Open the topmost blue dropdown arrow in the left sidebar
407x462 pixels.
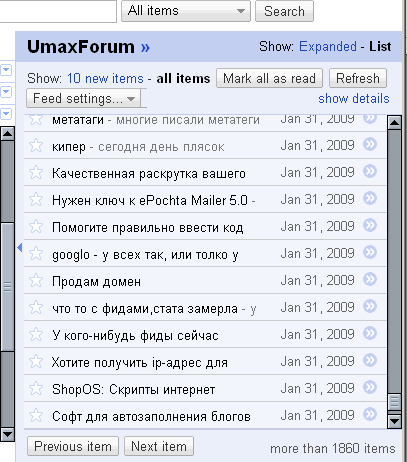point(6,70)
